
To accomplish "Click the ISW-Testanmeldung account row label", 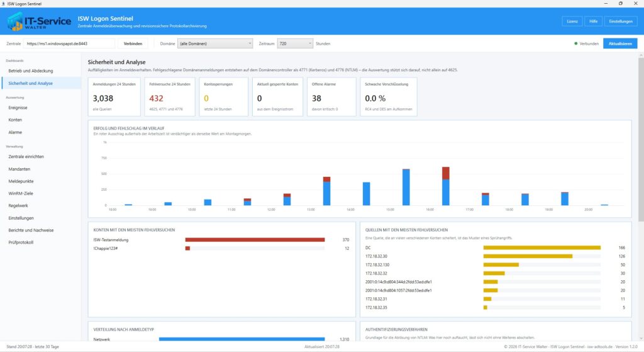I will [111, 240].
